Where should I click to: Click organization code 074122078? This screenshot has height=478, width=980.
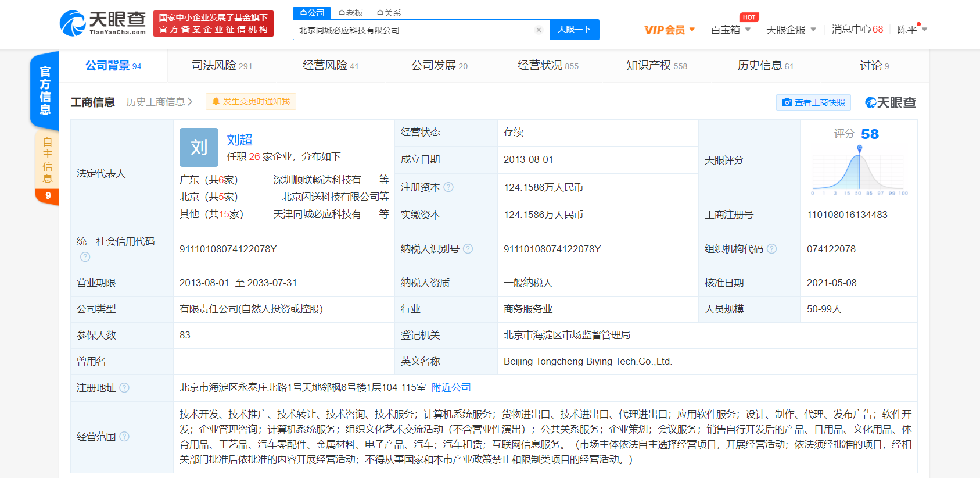click(x=831, y=249)
